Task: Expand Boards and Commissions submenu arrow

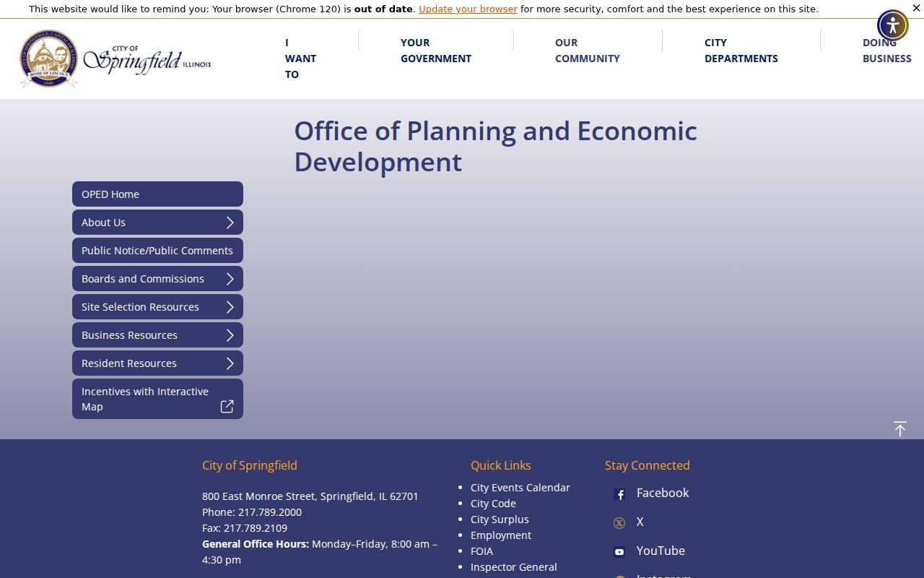Action: click(x=230, y=279)
